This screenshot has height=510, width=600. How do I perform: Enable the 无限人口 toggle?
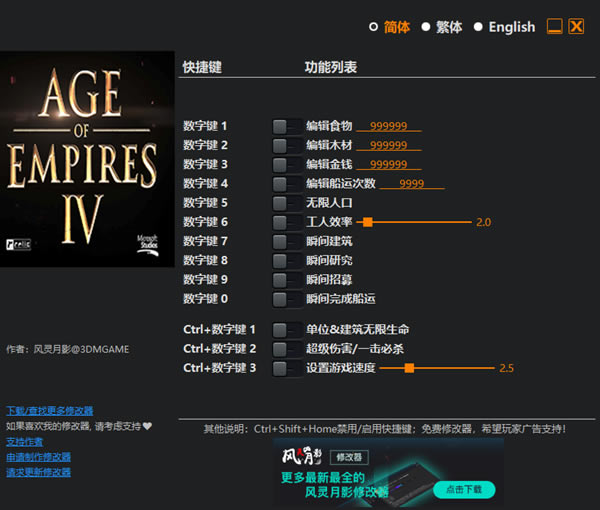tap(286, 203)
